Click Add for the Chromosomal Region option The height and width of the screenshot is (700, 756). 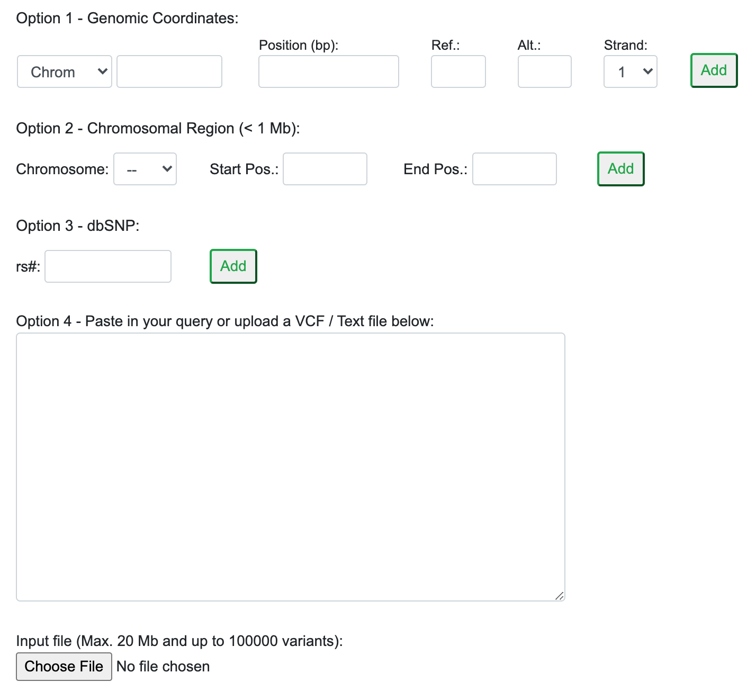click(620, 168)
